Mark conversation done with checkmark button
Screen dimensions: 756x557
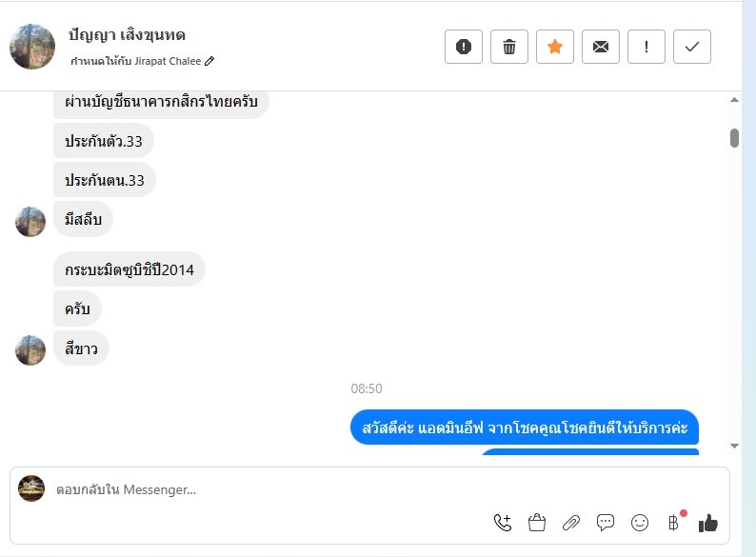pyautogui.click(x=692, y=47)
